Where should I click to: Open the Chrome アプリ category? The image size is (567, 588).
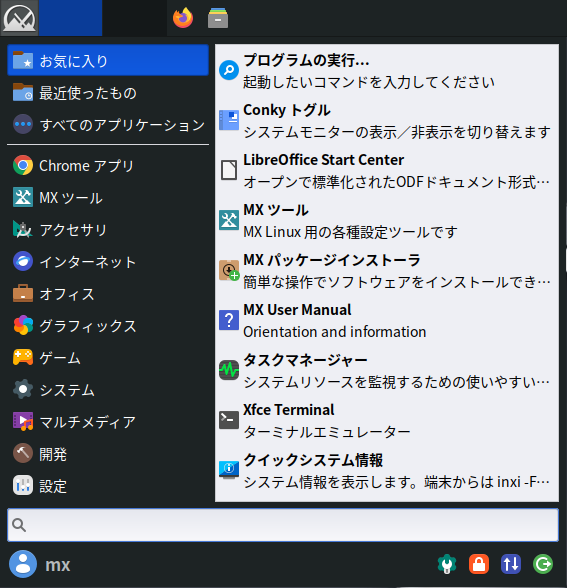108,165
